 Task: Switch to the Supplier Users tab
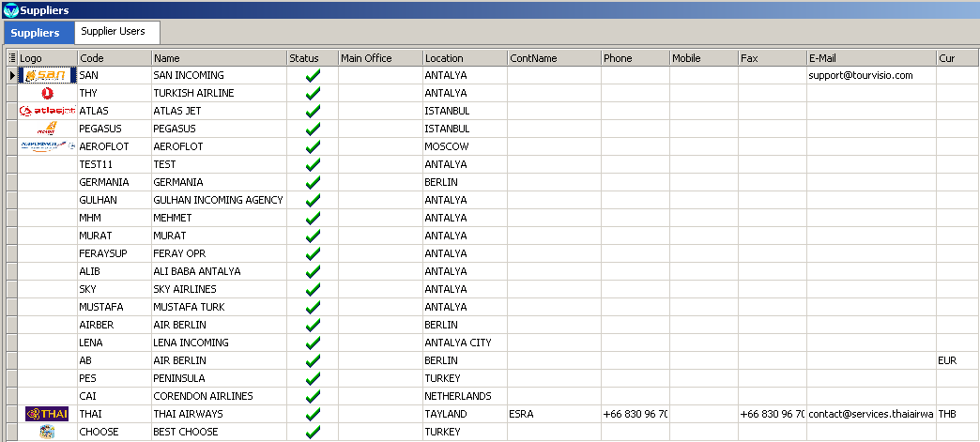coord(113,32)
